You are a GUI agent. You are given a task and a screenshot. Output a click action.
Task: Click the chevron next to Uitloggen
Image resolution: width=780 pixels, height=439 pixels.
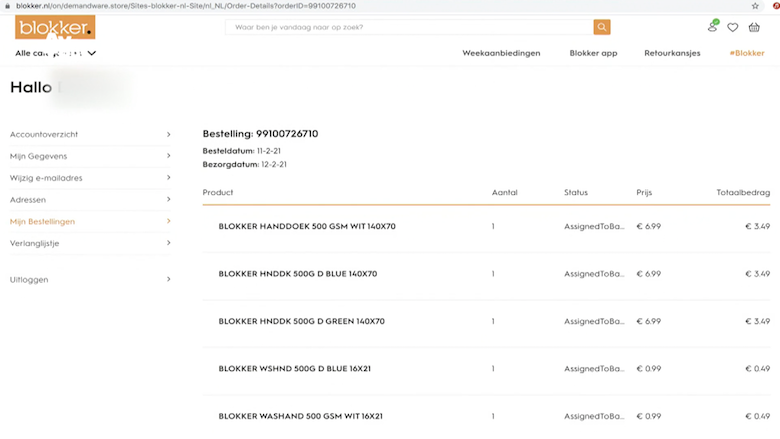point(168,280)
